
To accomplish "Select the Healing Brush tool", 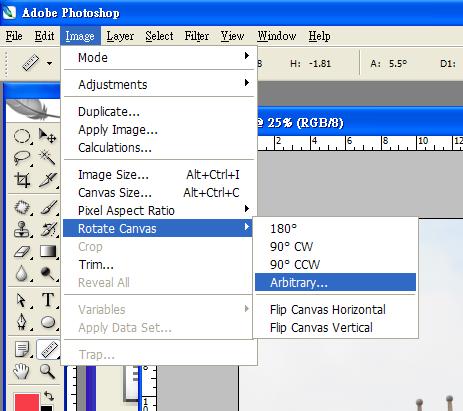I will pyautogui.click(x=22, y=208).
